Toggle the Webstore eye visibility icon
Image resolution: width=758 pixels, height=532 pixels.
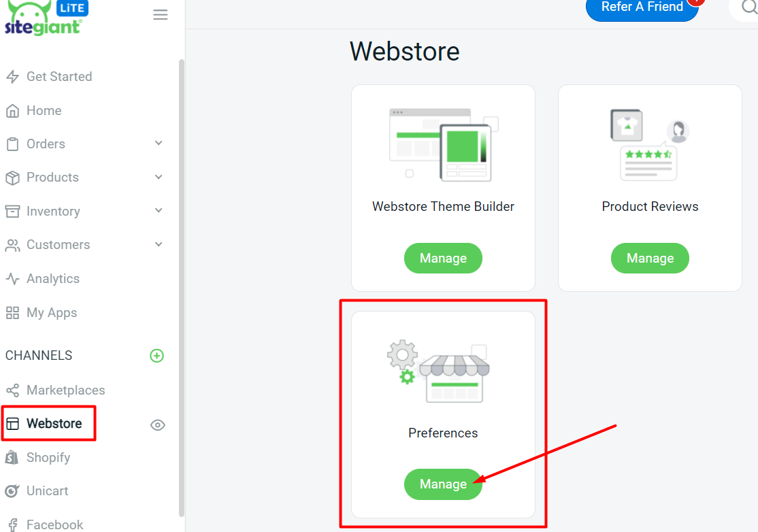[157, 425]
